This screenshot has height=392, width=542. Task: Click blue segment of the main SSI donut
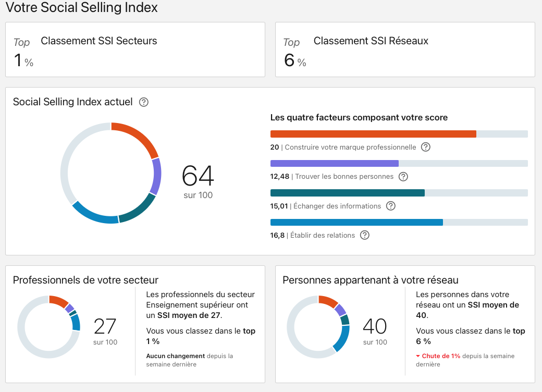pyautogui.click(x=94, y=215)
